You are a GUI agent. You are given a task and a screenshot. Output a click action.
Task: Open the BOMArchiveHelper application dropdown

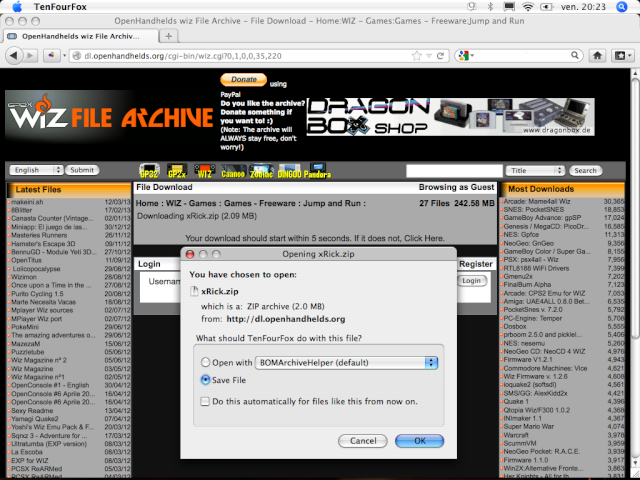click(347, 362)
